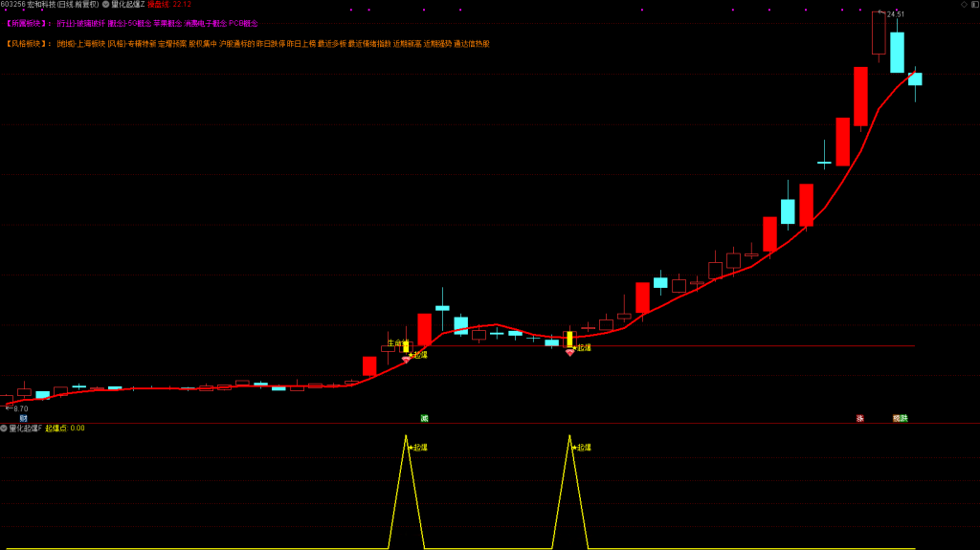Click the red 涨 marker icon on the timeline
Screen dimensions: 980x550
click(859, 418)
